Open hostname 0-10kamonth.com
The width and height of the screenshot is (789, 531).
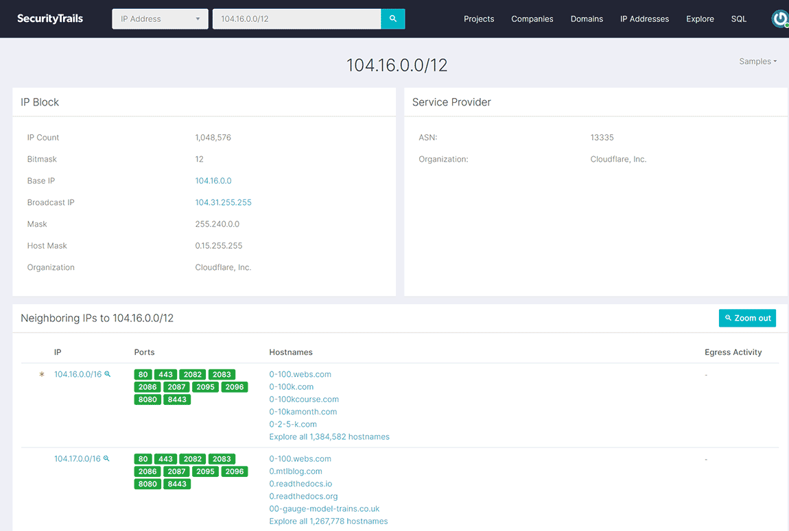tap(303, 412)
